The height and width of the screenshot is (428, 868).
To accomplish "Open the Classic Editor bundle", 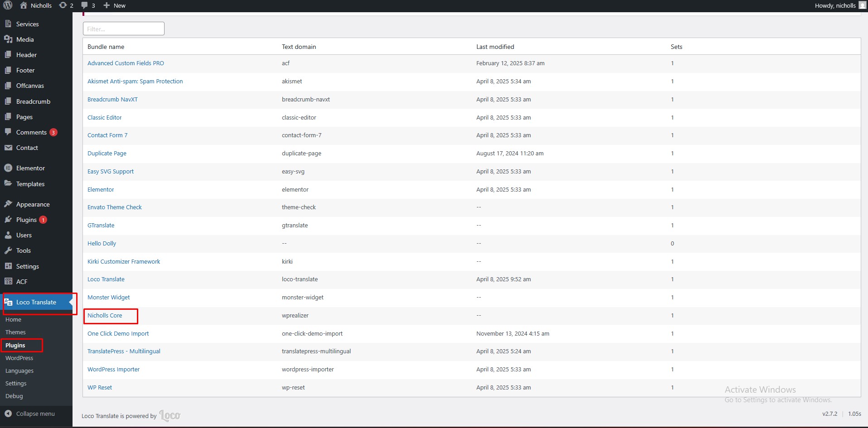I will coord(105,117).
